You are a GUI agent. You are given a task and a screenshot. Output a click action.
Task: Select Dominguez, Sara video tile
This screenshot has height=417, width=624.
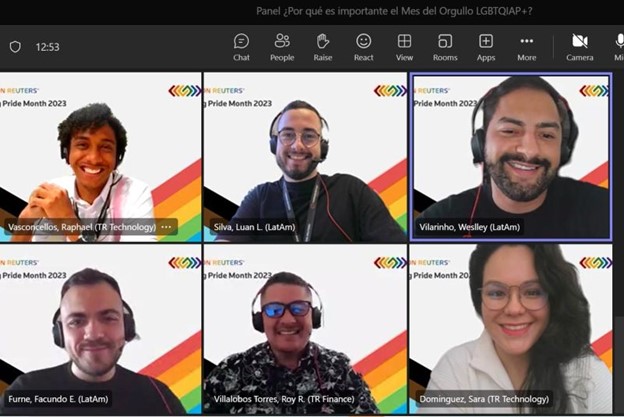point(511,329)
